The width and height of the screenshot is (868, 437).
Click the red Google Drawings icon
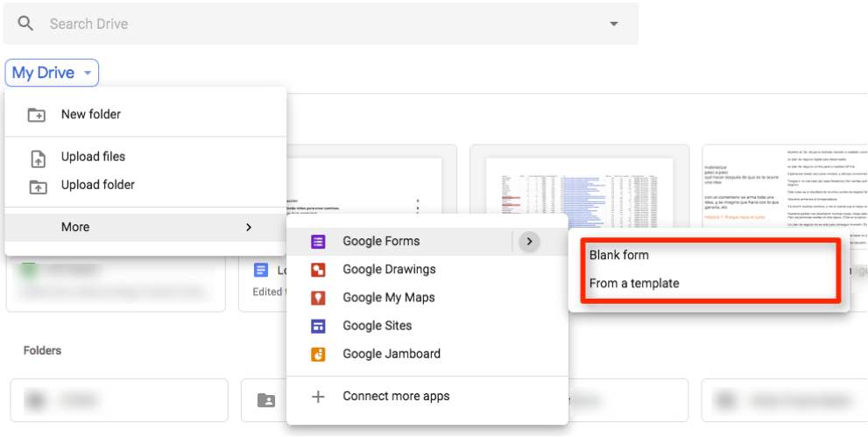pyautogui.click(x=318, y=270)
